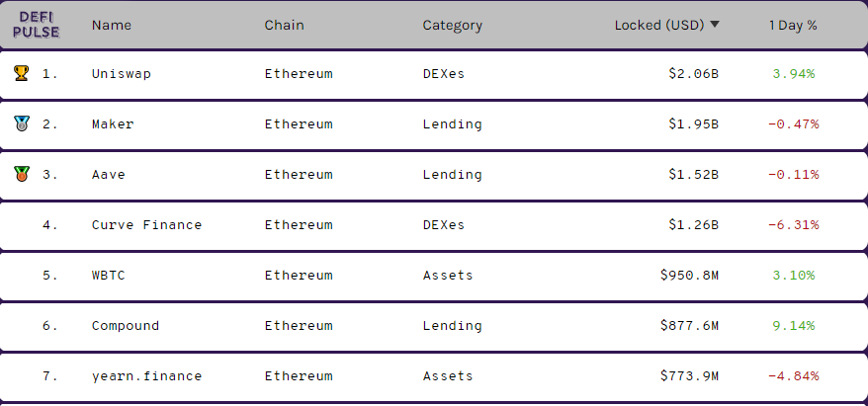Open the Maker project link

pos(113,123)
